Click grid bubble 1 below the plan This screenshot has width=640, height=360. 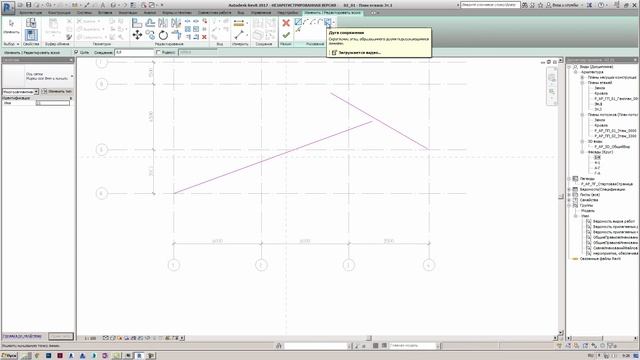pyautogui.click(x=173, y=265)
